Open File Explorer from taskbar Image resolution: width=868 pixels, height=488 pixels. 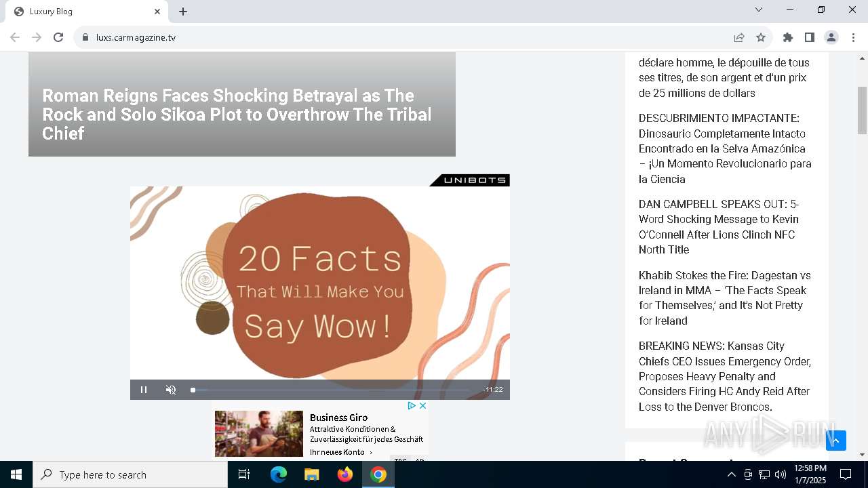(312, 474)
